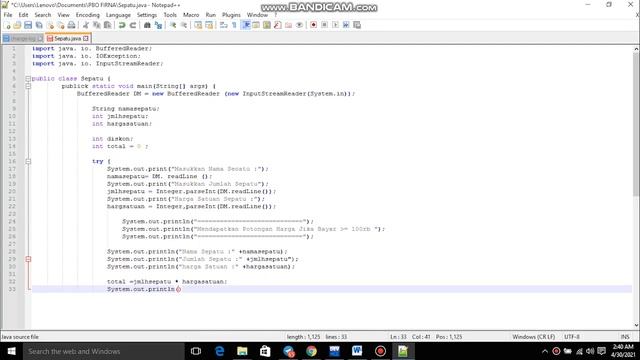This screenshot has height=360, width=640.
Task: Click the Zoom In toolbar icon
Action: (173, 25)
